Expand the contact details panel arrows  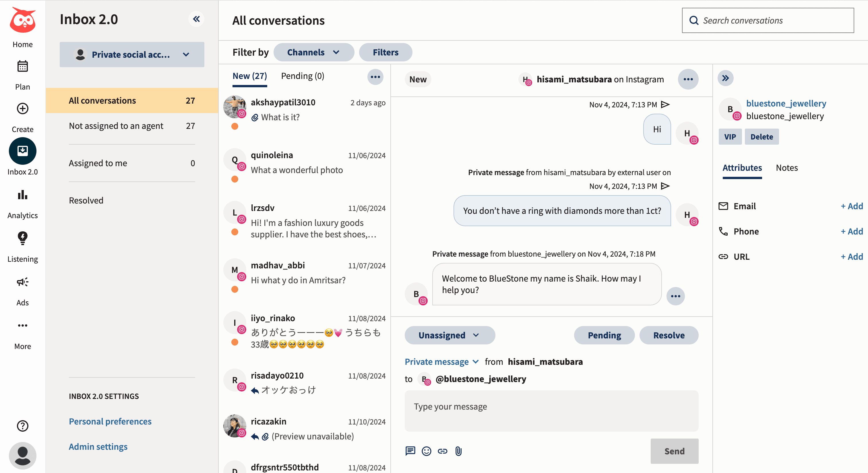click(x=725, y=78)
